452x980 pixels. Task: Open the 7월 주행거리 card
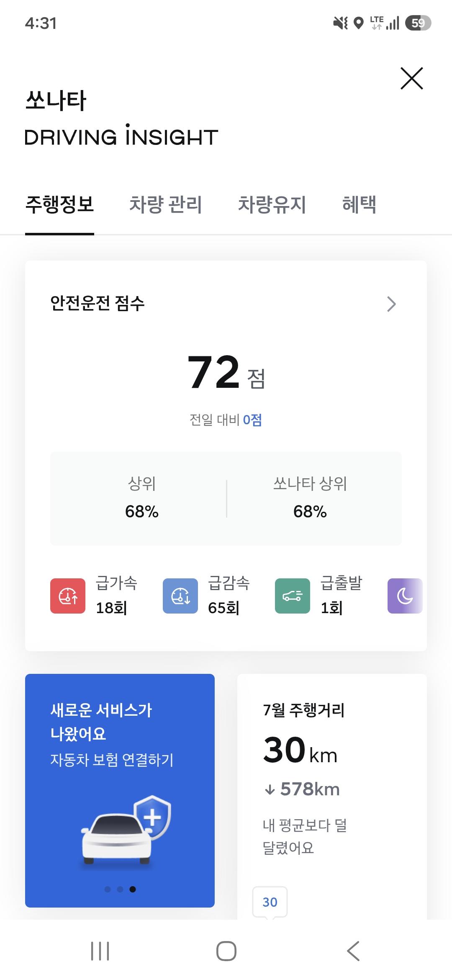click(x=332, y=797)
